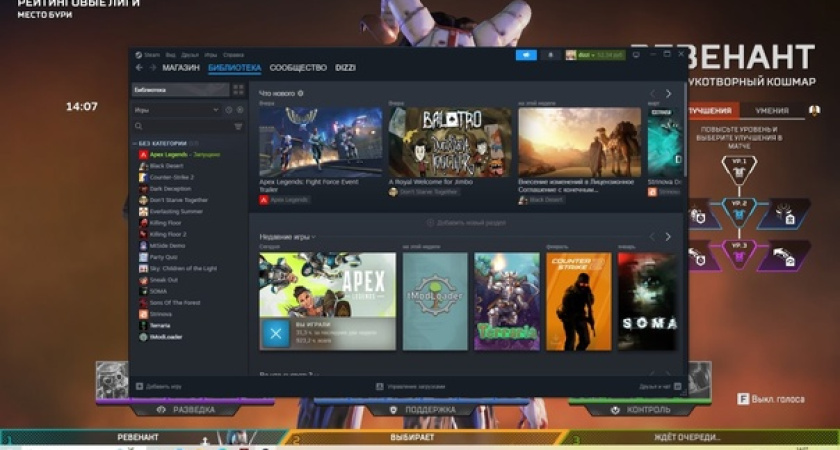This screenshot has height=450, width=840.
Task: Switch to collections grid view icon
Action: tap(238, 90)
